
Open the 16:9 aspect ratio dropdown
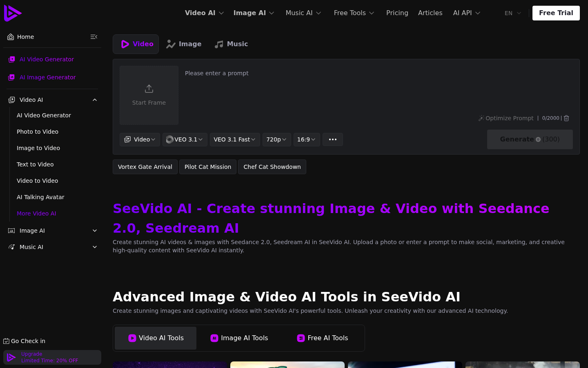[307, 139]
